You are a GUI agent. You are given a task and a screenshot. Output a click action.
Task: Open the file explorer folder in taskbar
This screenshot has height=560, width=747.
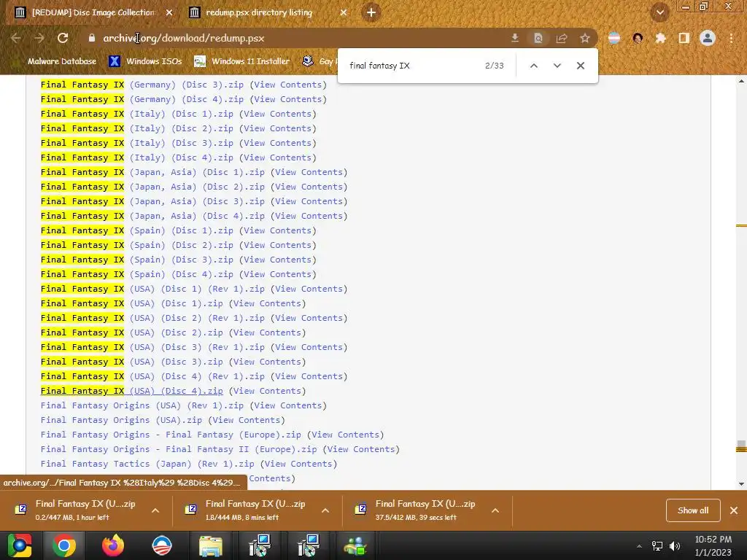point(211,545)
